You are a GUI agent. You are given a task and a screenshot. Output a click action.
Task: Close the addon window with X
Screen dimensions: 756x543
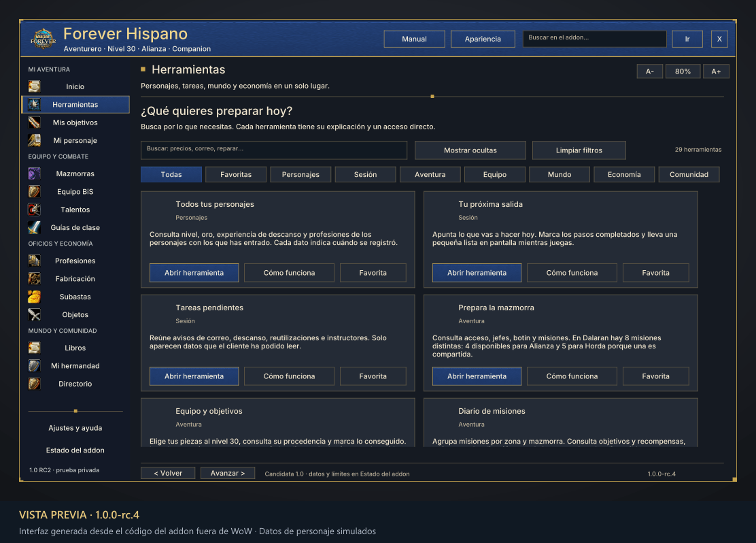coord(719,39)
